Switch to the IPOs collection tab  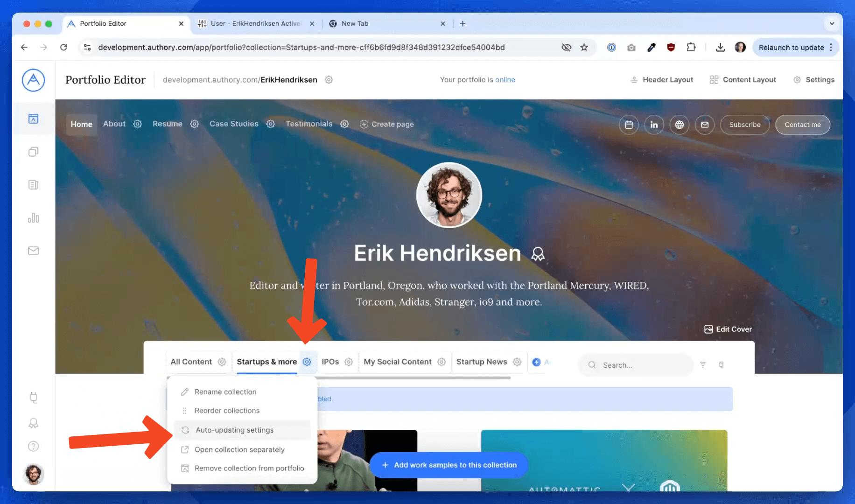pos(330,362)
